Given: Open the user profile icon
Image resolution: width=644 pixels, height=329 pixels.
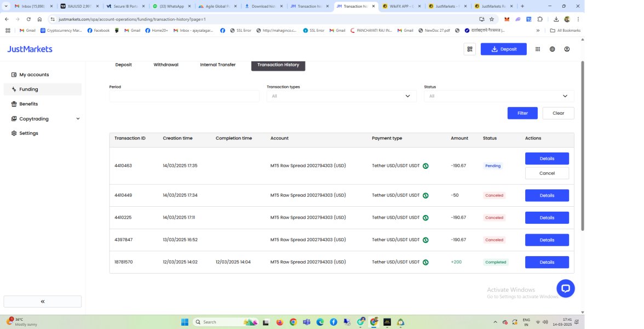Looking at the screenshot, I should click(567, 49).
